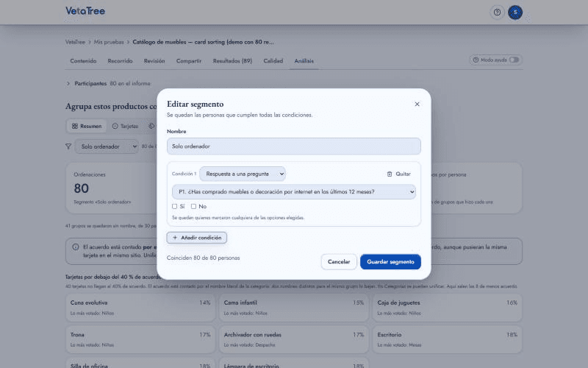Switch to the Compartir tab
Screen dimensions: 588x368
pyautogui.click(x=189, y=61)
